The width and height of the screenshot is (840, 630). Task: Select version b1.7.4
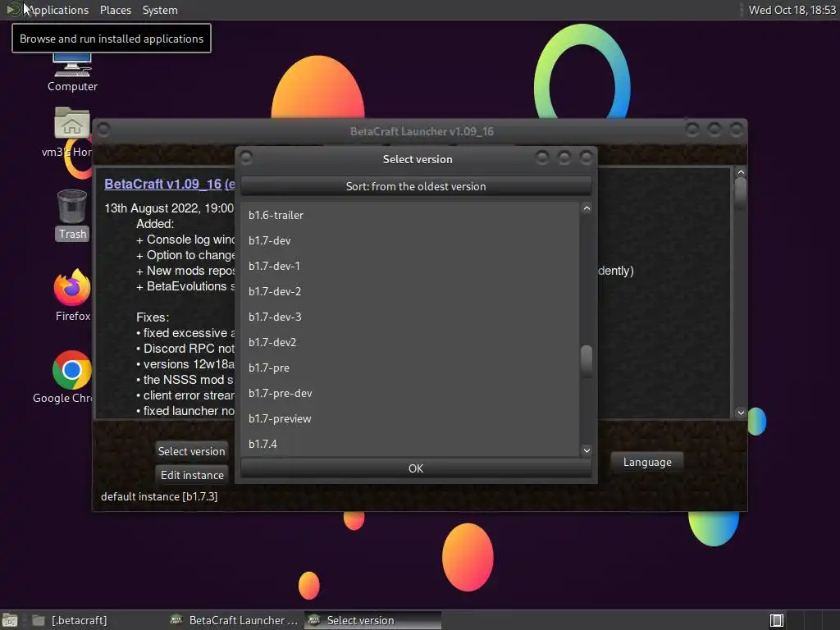[x=410, y=444]
